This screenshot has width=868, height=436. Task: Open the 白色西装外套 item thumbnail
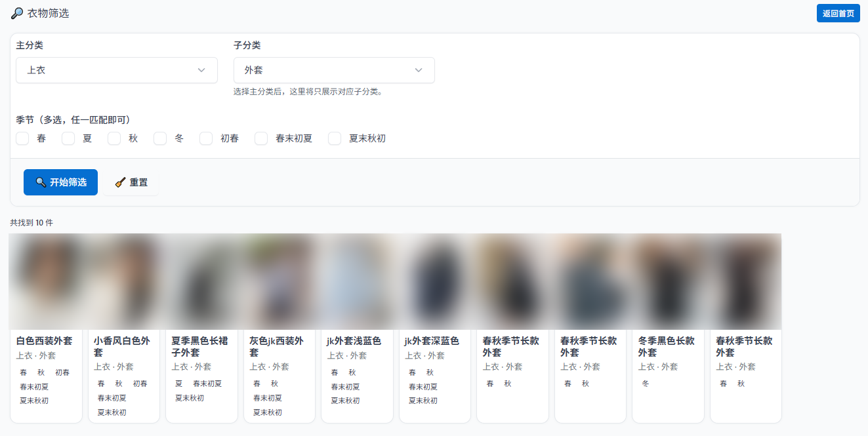tap(46, 281)
